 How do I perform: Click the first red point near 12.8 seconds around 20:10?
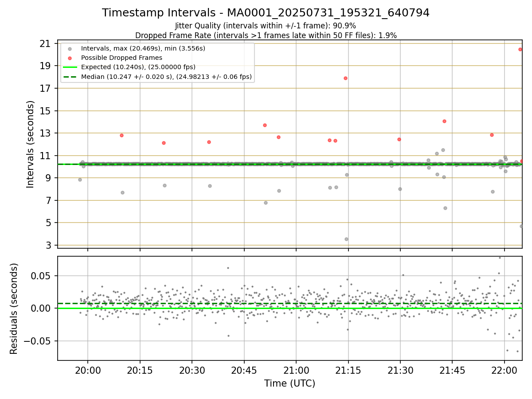(x=121, y=135)
